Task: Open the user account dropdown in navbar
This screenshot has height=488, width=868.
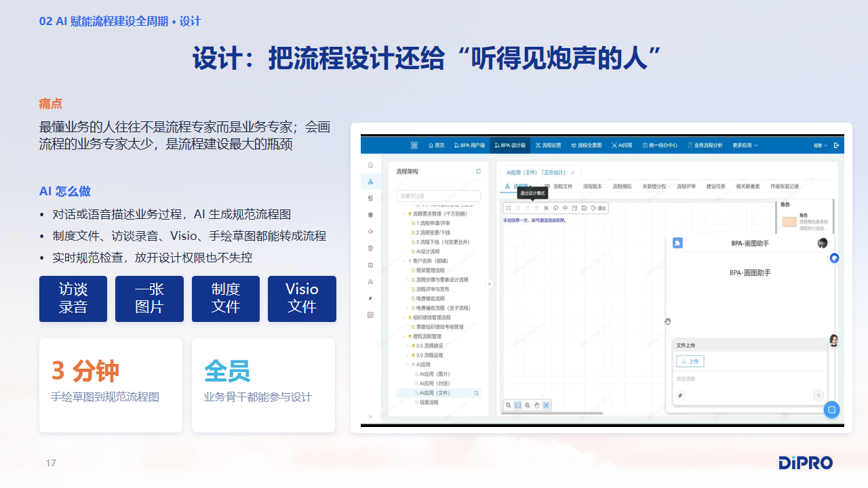Action: (x=821, y=145)
